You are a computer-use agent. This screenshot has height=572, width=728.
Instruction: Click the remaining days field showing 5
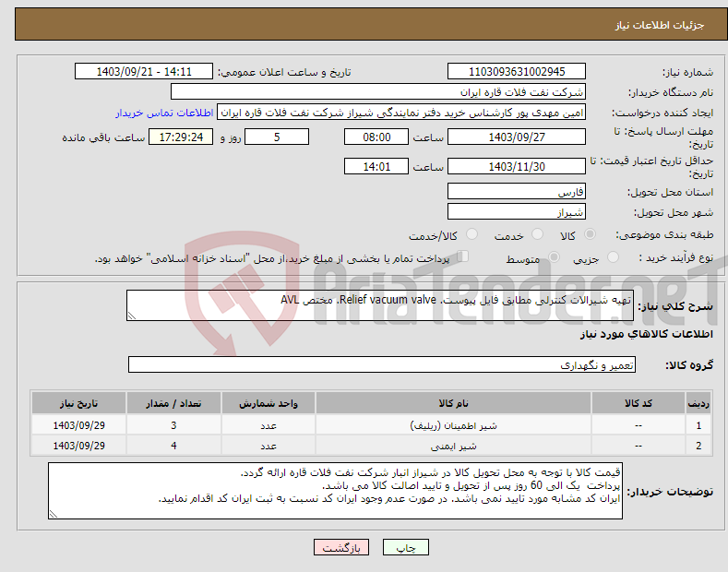[277, 137]
